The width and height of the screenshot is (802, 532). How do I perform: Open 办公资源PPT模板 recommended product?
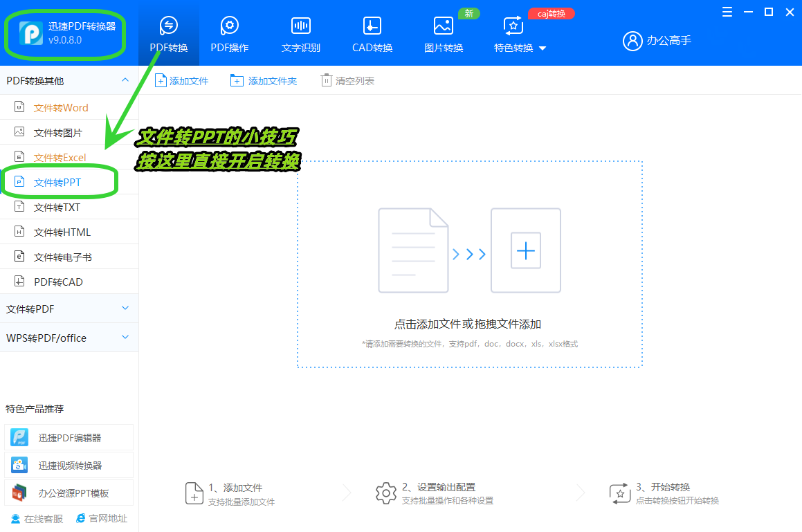point(69,493)
